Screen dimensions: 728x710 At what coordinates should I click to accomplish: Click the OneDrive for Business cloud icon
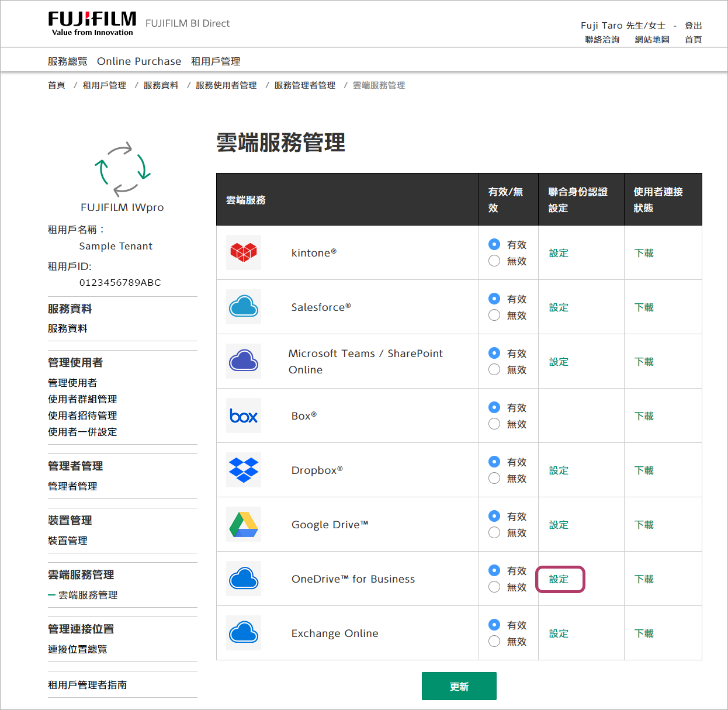244,579
